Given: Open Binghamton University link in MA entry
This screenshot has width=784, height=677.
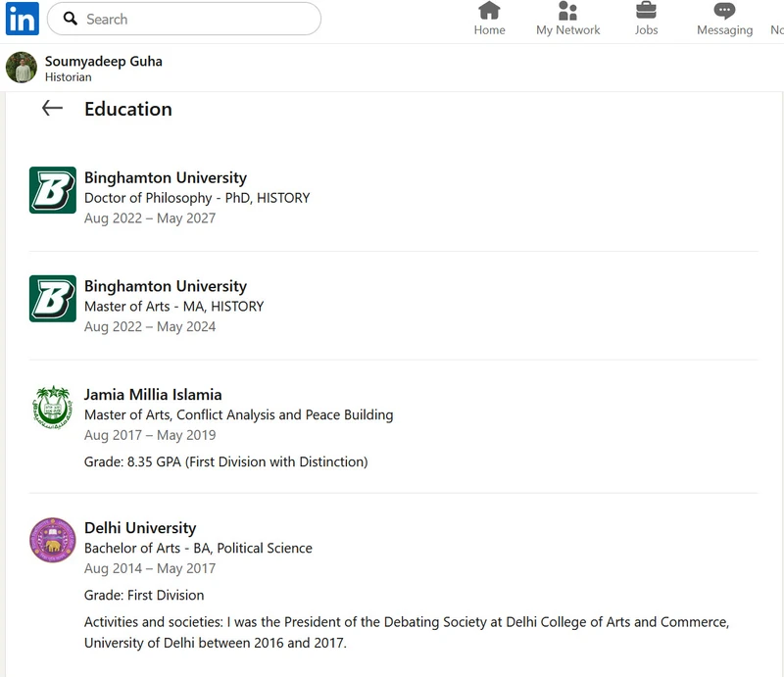Looking at the screenshot, I should coord(166,286).
